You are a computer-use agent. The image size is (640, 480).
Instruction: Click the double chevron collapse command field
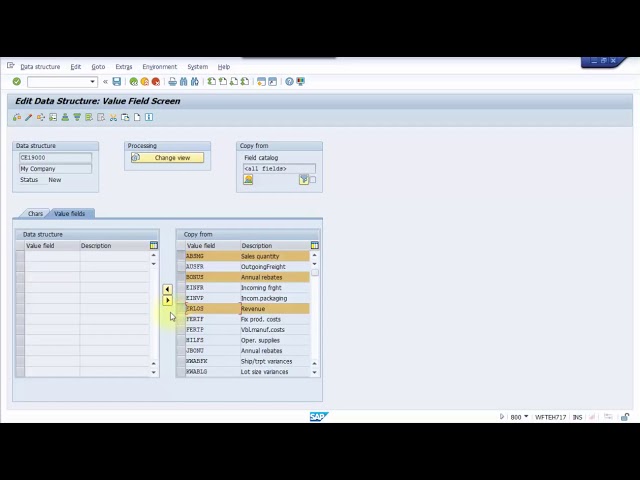click(105, 82)
